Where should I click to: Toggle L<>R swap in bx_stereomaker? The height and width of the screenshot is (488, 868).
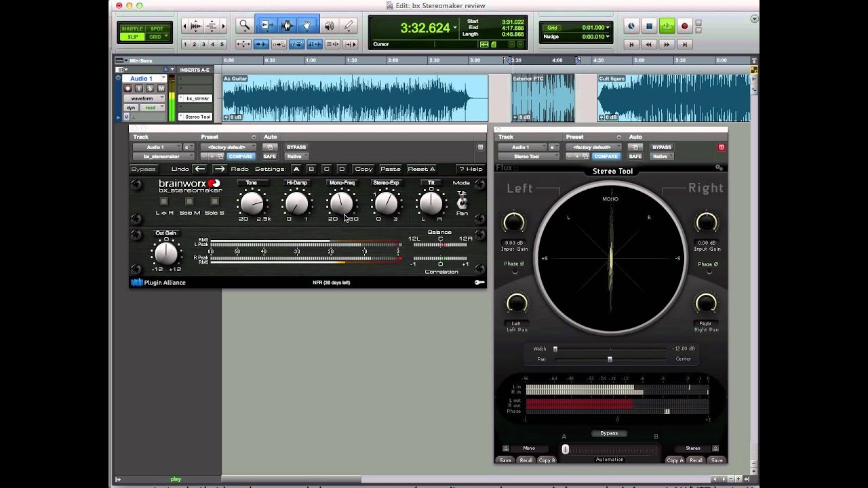[163, 201]
